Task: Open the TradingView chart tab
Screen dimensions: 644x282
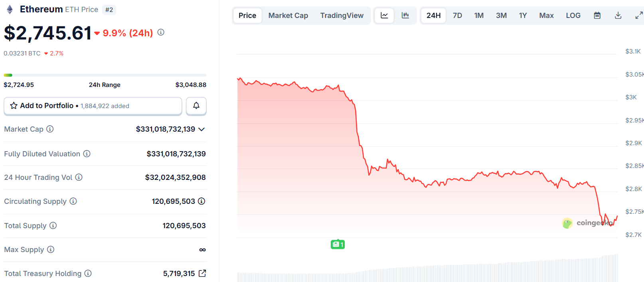Action: click(342, 16)
